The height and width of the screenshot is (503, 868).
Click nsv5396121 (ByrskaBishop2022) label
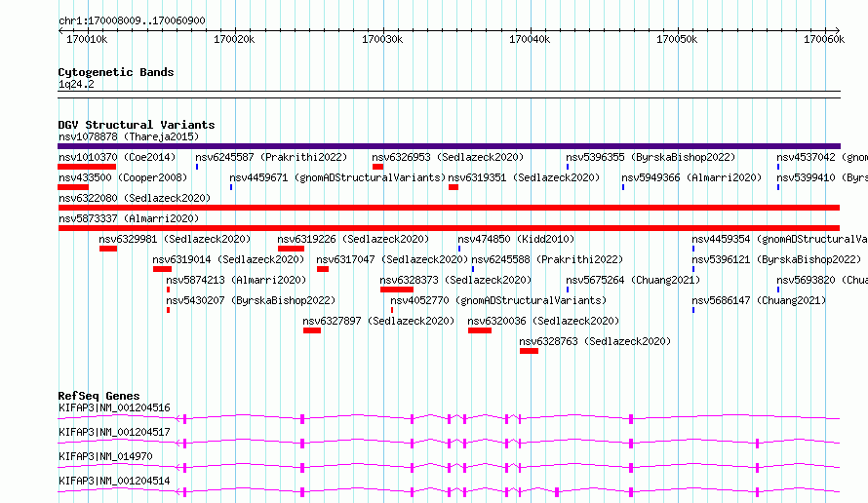point(776,259)
